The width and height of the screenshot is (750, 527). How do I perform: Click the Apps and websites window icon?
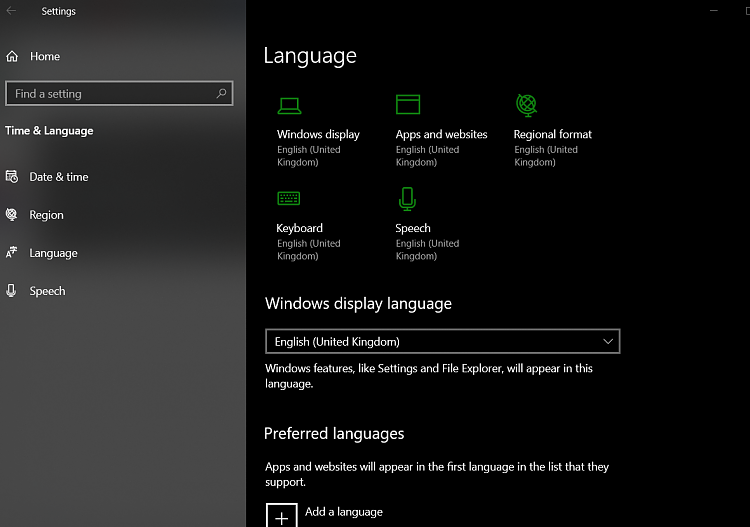(x=408, y=105)
